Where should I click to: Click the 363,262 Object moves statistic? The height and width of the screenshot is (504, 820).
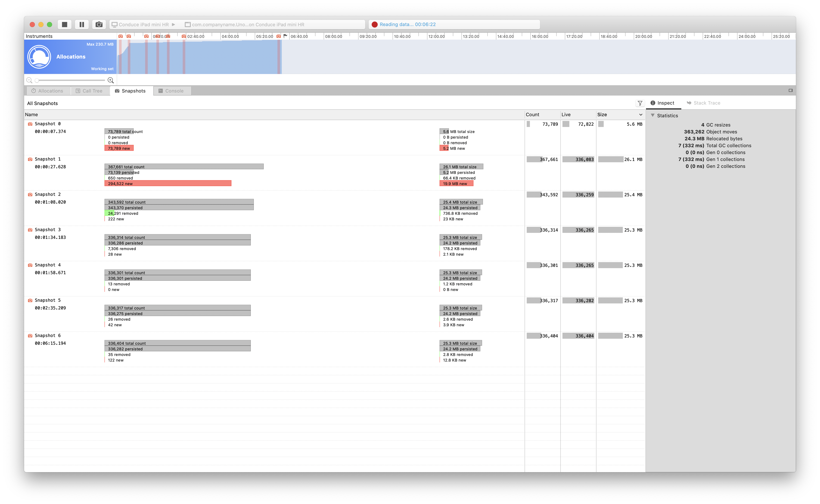coord(710,132)
